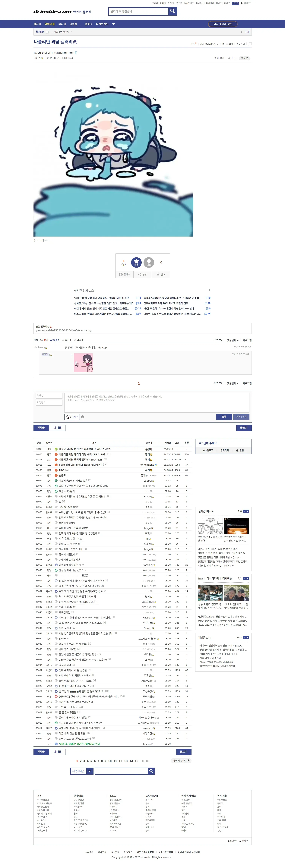Select 등록순 comment sort option
The height and width of the screenshot is (868, 285).
55,340
